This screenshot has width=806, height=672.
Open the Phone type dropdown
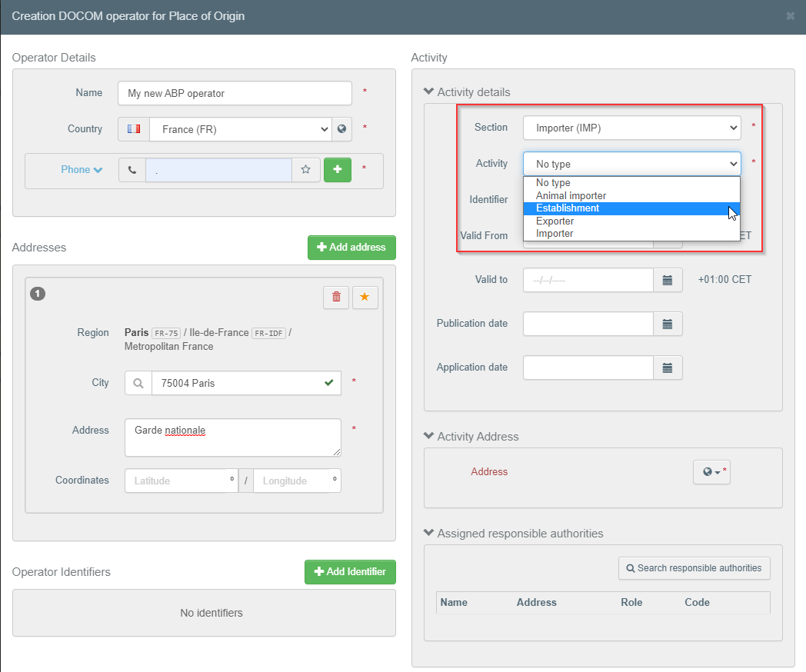82,170
